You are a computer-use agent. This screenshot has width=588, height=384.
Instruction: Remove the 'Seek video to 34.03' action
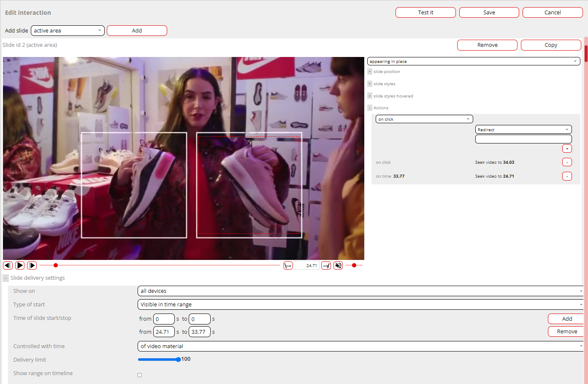[x=567, y=162]
